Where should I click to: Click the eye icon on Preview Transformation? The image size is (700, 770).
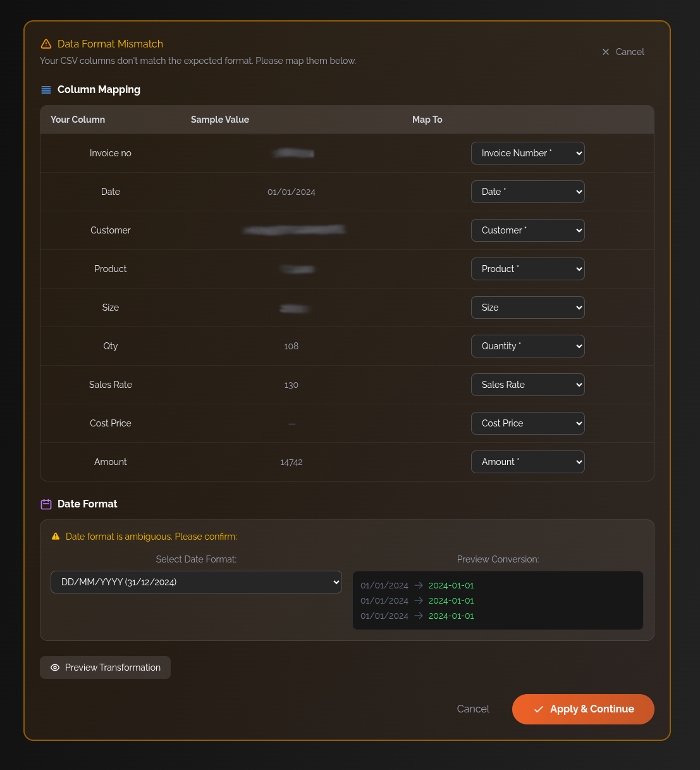point(55,668)
